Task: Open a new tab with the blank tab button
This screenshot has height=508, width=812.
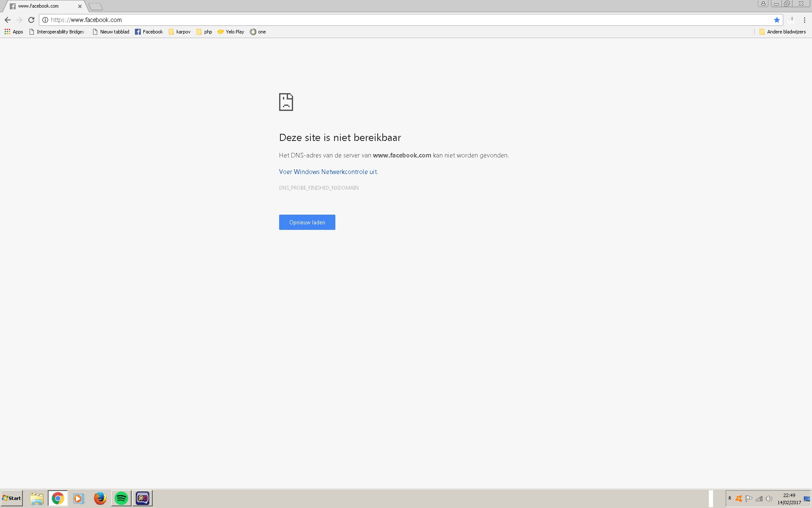Action: (x=96, y=6)
